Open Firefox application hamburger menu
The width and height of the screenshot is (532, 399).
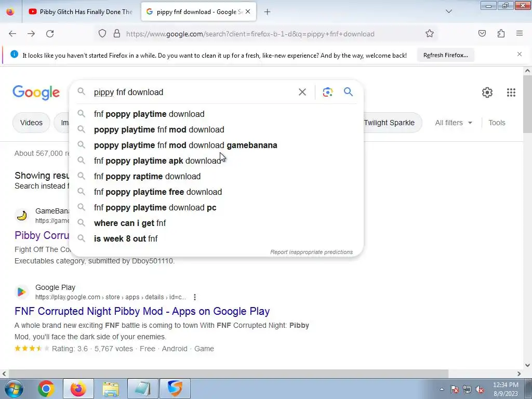(x=520, y=34)
